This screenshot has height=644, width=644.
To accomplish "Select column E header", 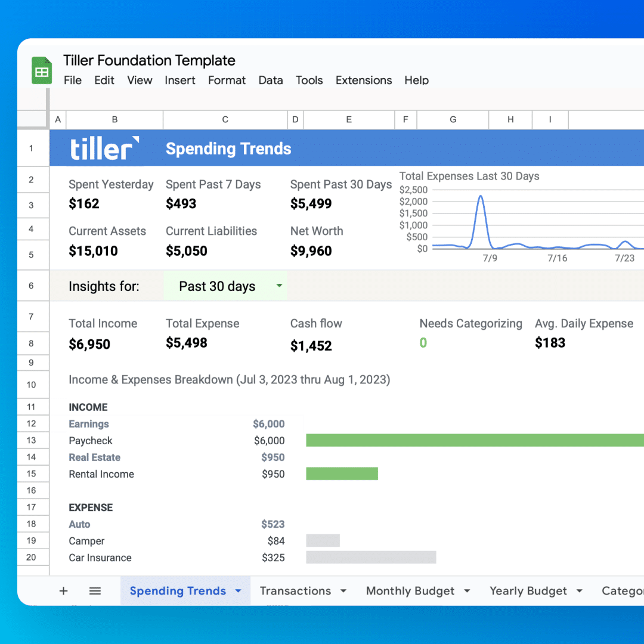I will (x=349, y=119).
